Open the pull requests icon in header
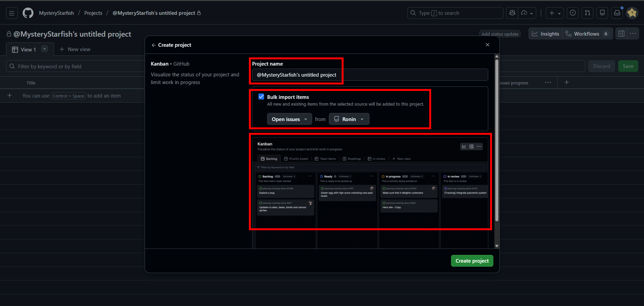The width and height of the screenshot is (644, 306). click(x=587, y=13)
